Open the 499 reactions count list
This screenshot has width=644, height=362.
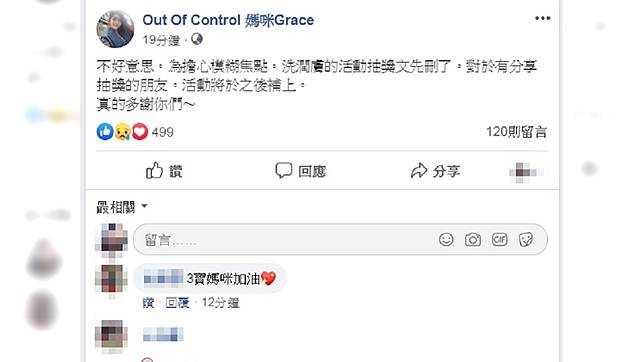pos(163,132)
